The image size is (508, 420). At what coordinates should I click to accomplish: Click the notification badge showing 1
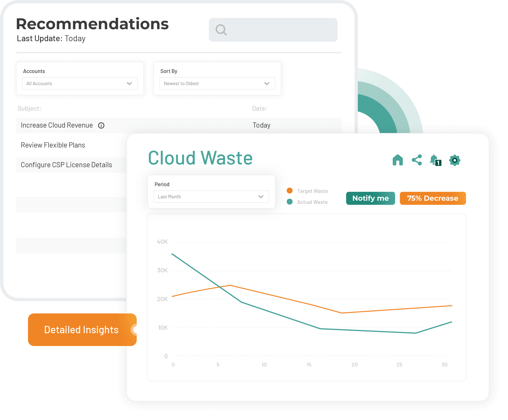pos(439,163)
